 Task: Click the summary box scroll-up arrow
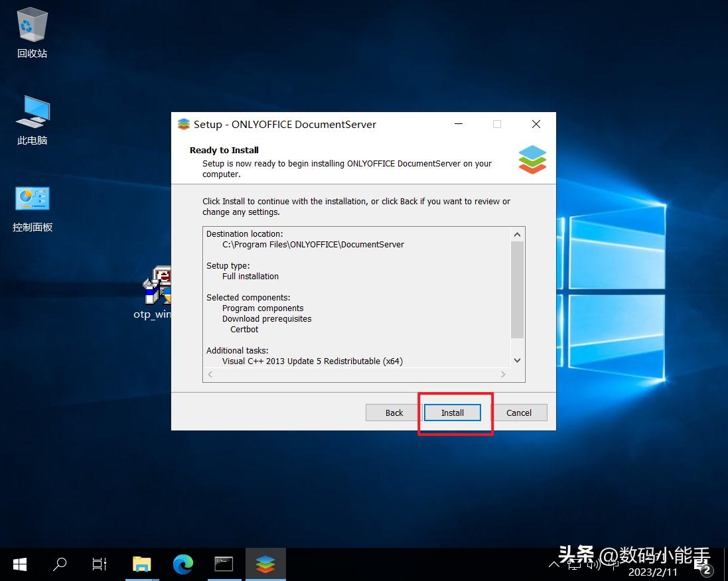click(x=518, y=234)
